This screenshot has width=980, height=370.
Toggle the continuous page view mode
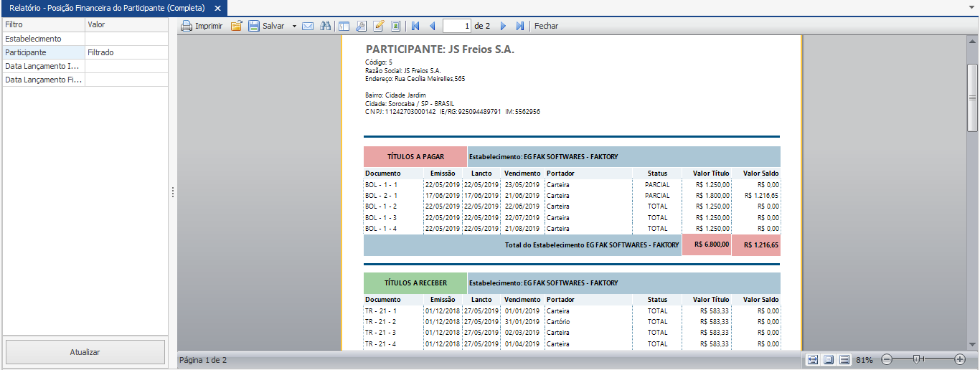844,359
